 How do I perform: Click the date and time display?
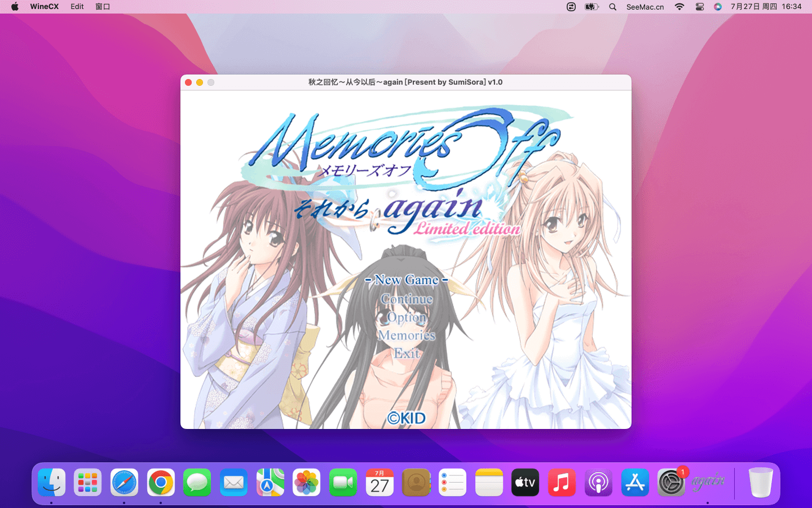point(766,7)
